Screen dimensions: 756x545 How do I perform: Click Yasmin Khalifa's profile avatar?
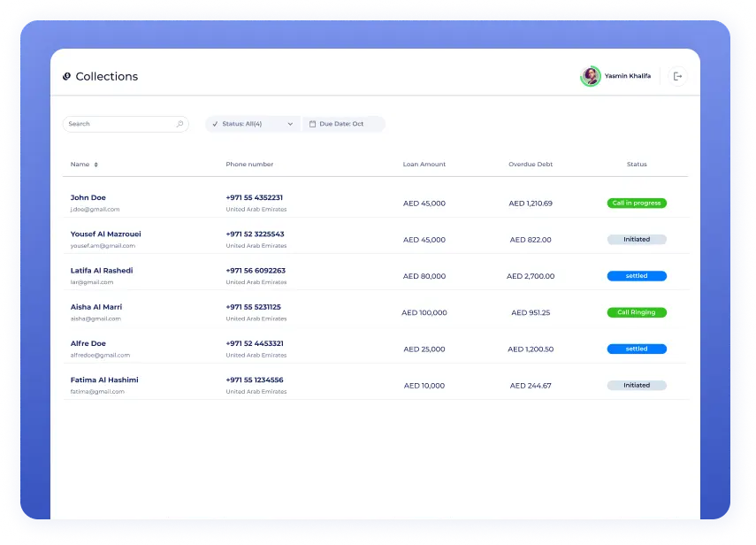[591, 76]
